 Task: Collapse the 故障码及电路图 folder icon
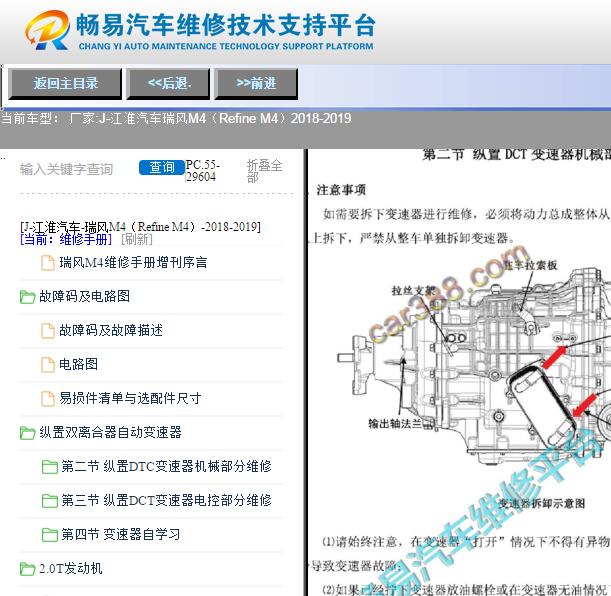pyautogui.click(x=27, y=297)
